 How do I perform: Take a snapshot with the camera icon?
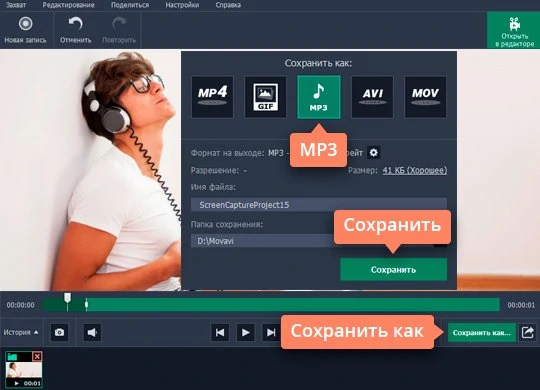59,332
